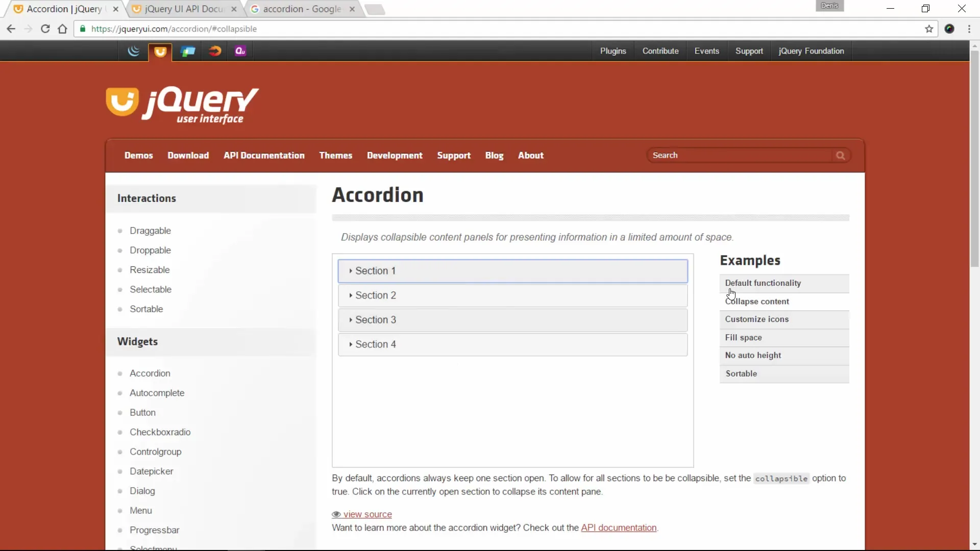Select the Fill space example

pos(784,338)
